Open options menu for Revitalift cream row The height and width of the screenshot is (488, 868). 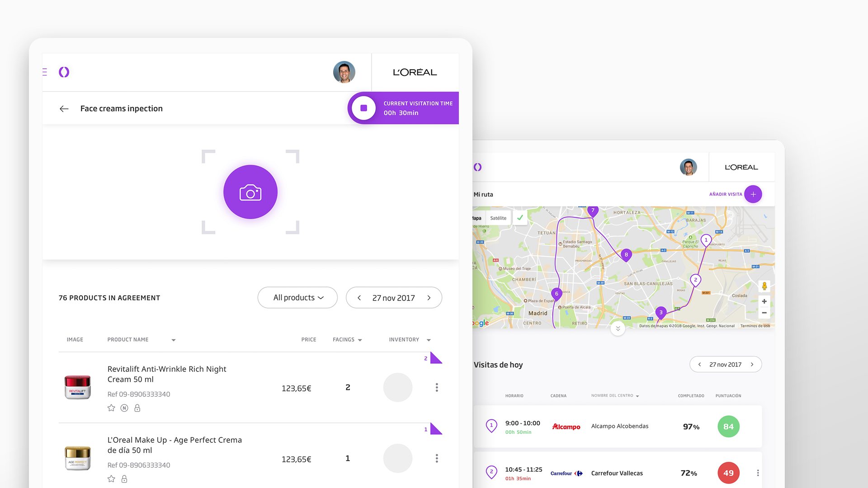click(x=437, y=387)
